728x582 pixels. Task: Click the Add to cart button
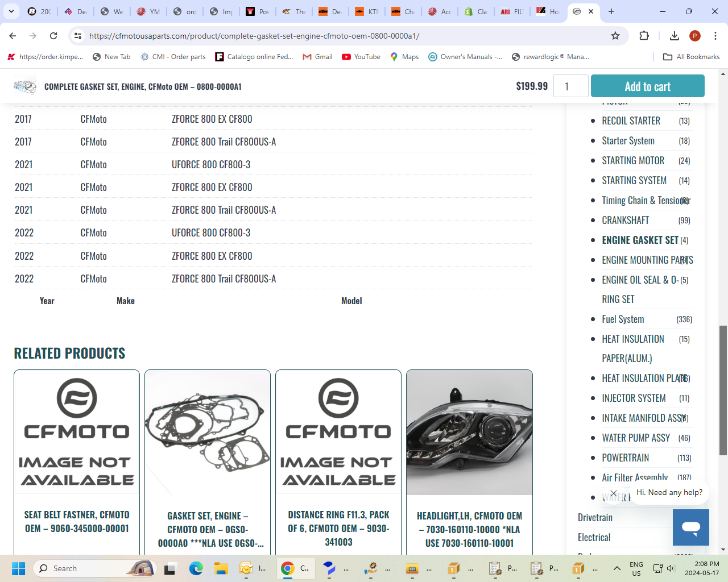[647, 86]
